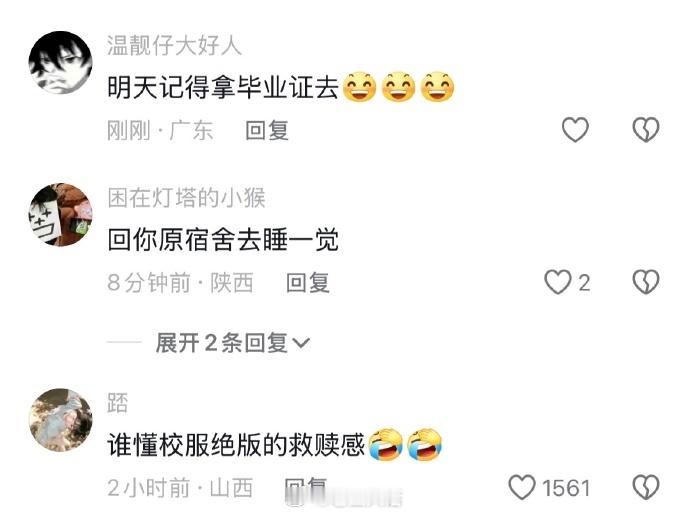
Task: Select comment text 明天记得拿毕业证去
Action: click(223, 87)
